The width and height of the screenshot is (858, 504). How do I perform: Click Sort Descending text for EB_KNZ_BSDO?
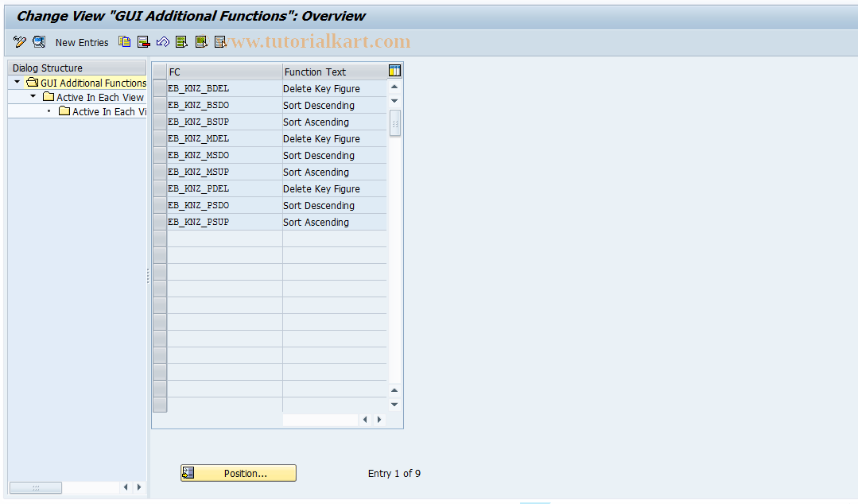point(318,105)
